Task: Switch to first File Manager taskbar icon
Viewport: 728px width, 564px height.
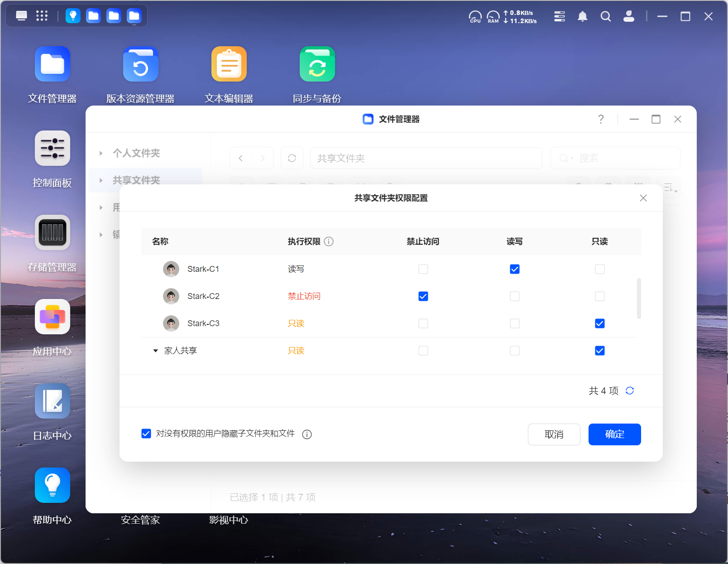Action: click(x=93, y=16)
